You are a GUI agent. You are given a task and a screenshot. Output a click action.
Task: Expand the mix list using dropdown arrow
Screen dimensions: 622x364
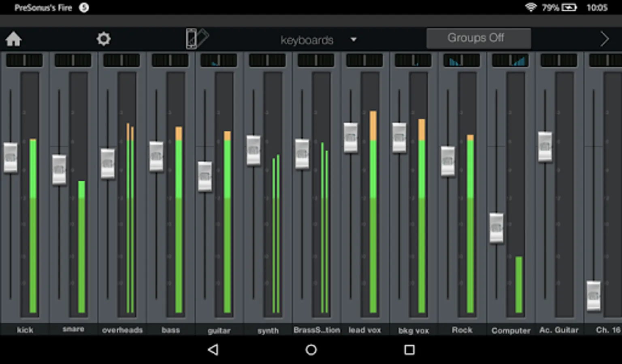pyautogui.click(x=354, y=40)
